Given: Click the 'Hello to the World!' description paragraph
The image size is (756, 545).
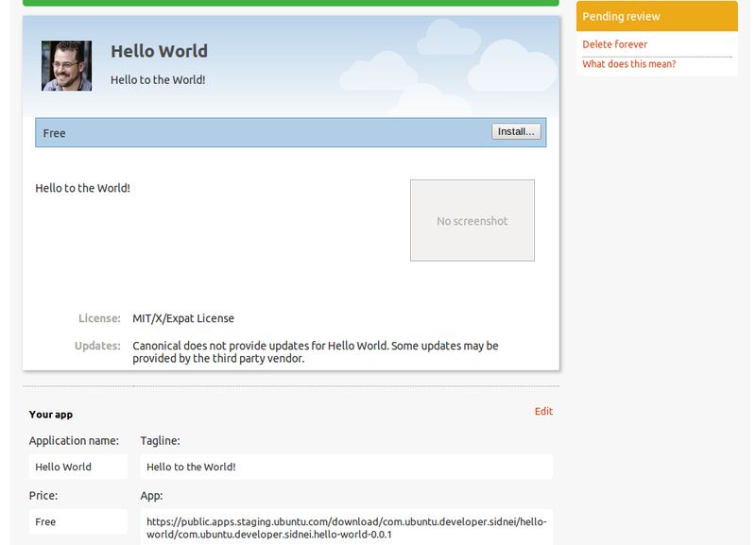Looking at the screenshot, I should [x=82, y=188].
